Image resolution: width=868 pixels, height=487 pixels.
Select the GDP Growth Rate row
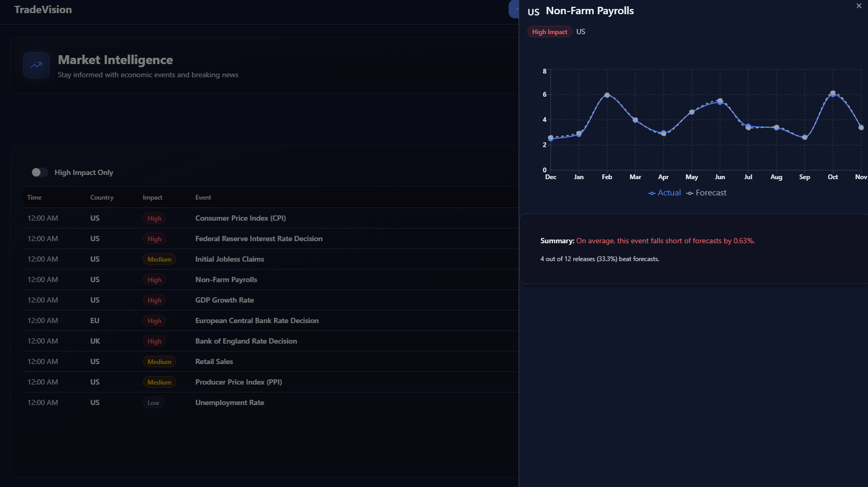(224, 300)
